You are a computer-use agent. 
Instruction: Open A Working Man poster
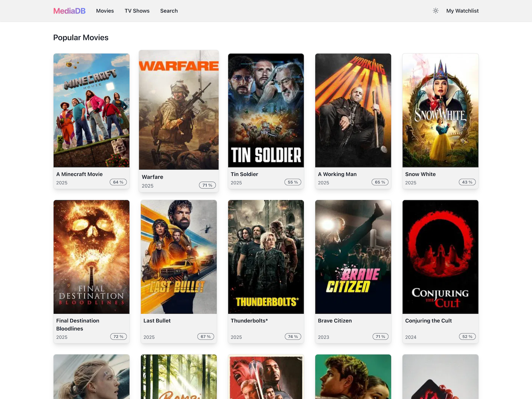pyautogui.click(x=353, y=110)
